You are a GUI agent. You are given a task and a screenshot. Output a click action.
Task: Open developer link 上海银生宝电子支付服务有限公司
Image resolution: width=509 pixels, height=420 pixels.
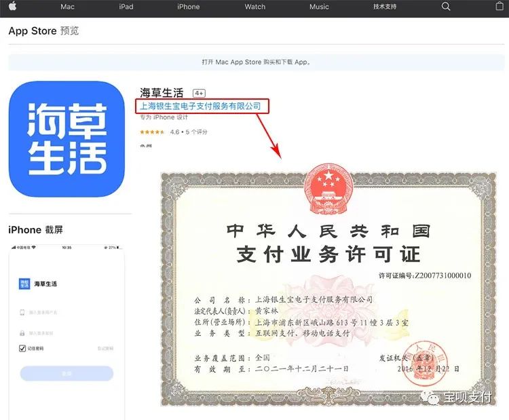pyautogui.click(x=200, y=106)
